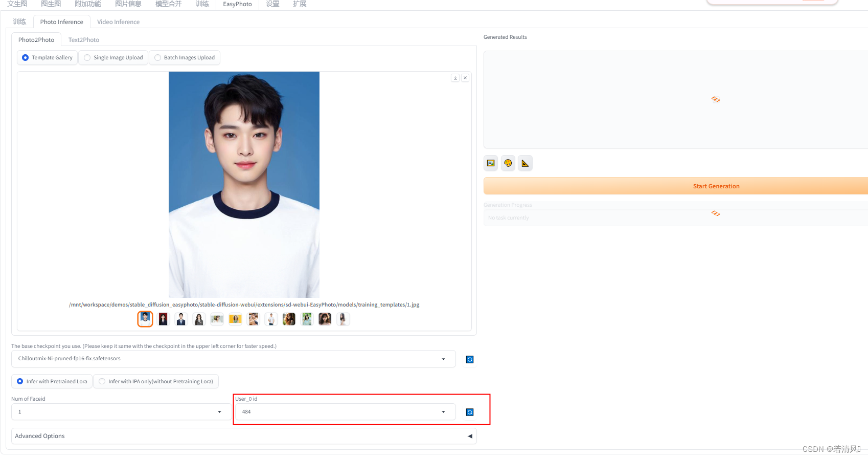
Task: Switch to the Photo Inference tab
Action: coord(62,22)
